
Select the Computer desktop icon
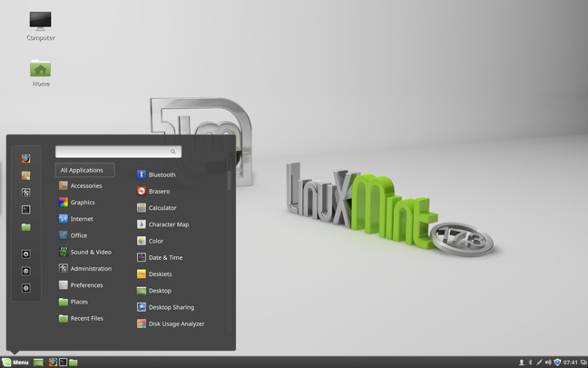41,26
